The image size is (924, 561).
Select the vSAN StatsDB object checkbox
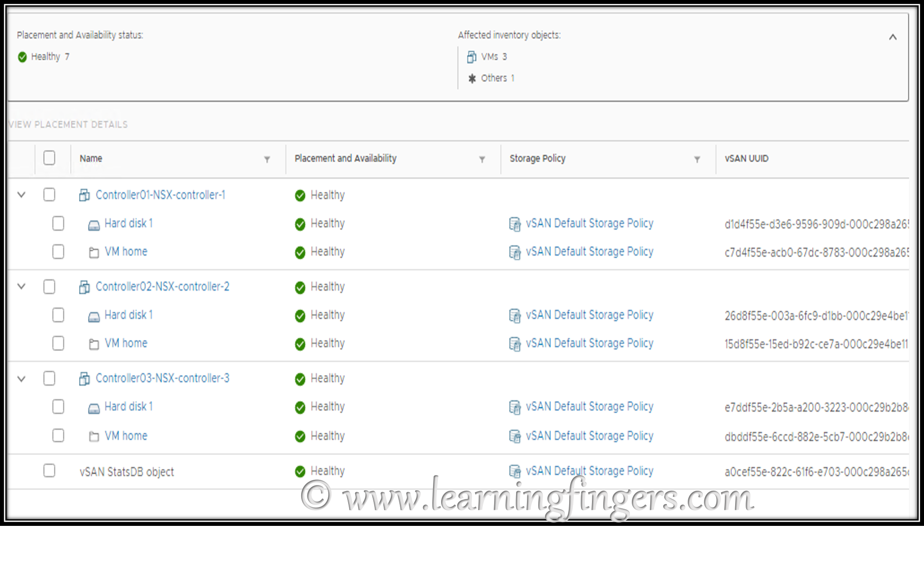pyautogui.click(x=49, y=471)
